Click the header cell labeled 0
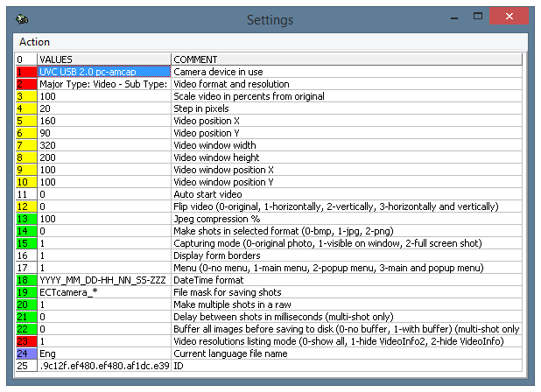Viewport: 541px width, 392px height. click(26, 59)
